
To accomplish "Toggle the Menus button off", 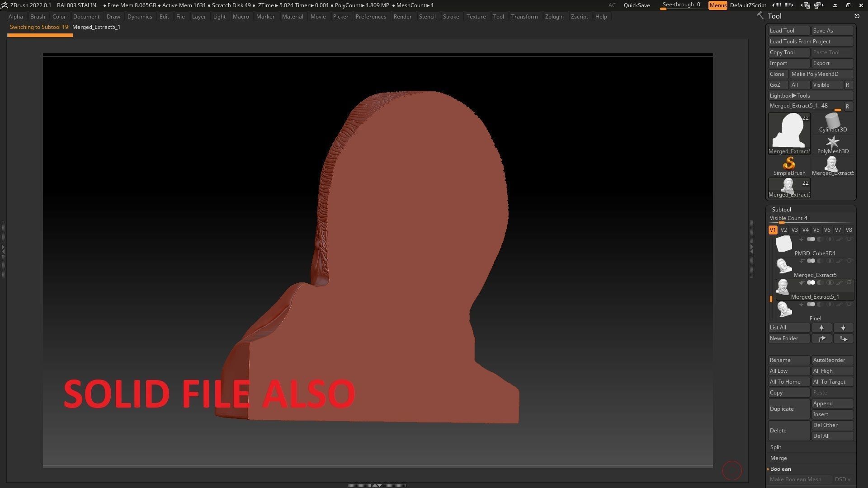I will point(717,5).
